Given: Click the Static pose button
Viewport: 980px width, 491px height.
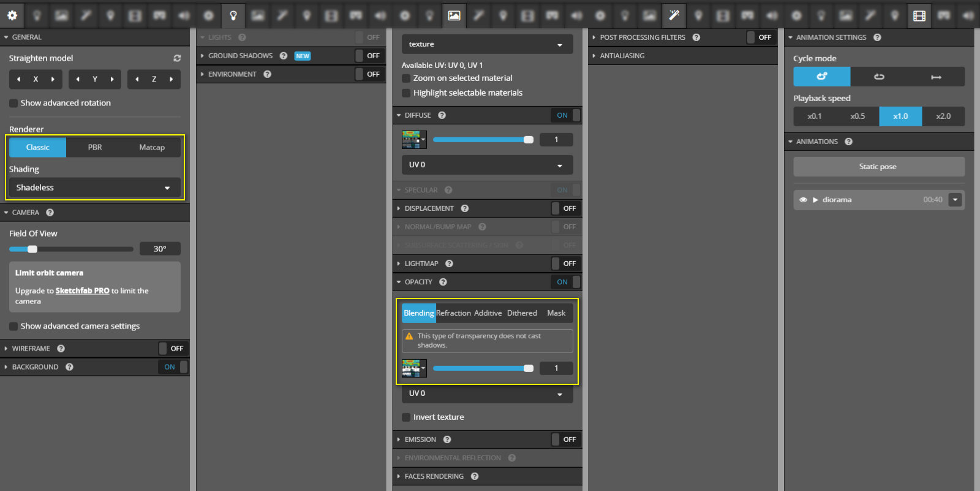Looking at the screenshot, I should 878,167.
